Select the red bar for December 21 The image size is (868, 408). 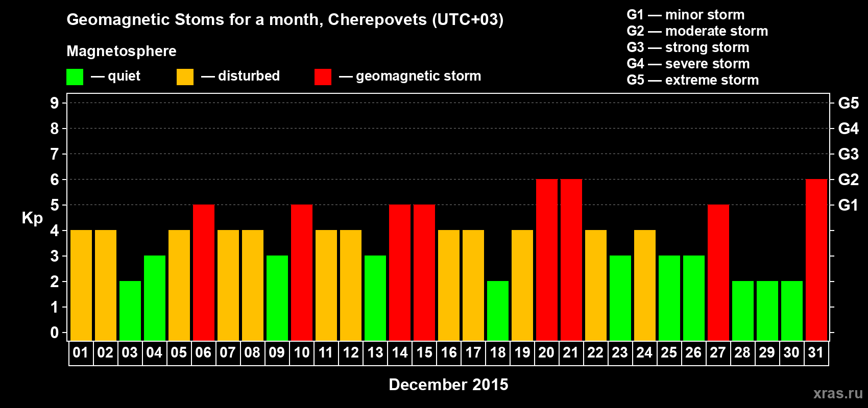point(571,260)
